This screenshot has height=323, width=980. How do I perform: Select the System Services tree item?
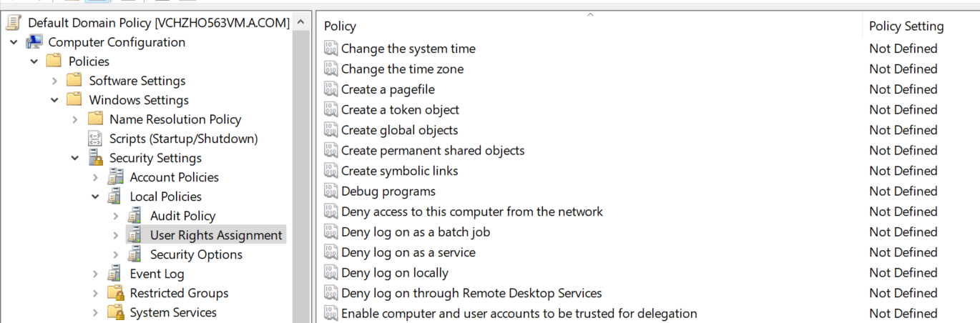click(x=173, y=312)
